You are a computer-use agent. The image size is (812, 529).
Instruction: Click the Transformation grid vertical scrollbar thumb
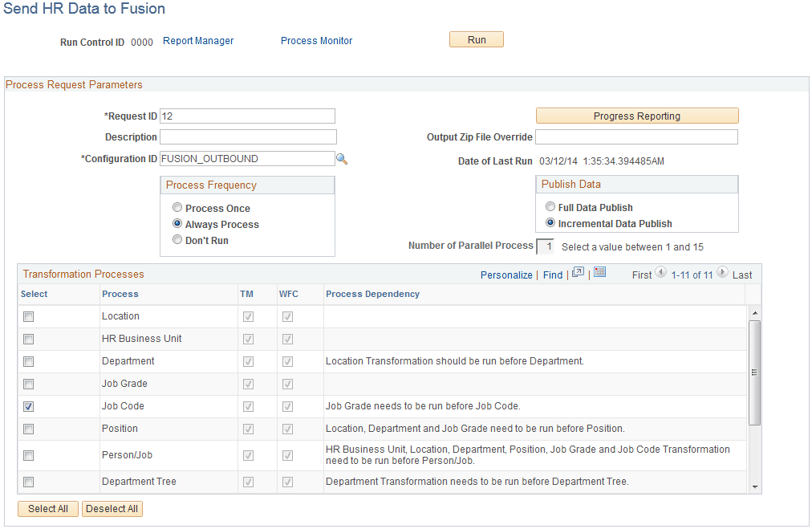[754, 372]
